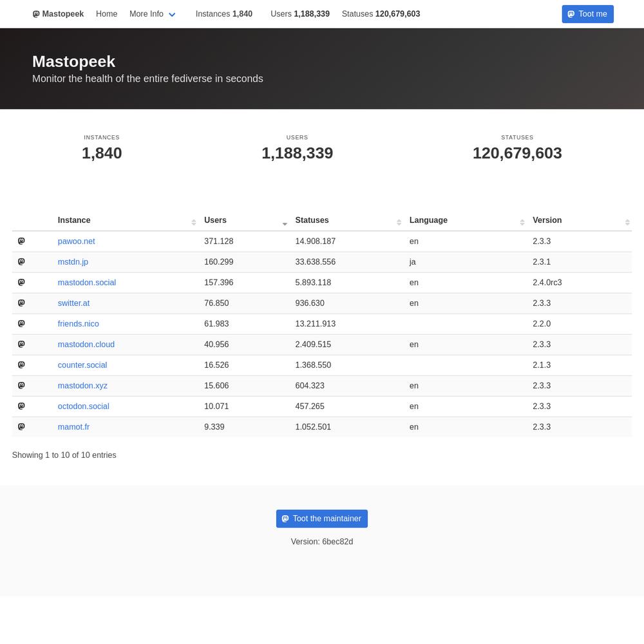This screenshot has width=644, height=644.
Task: Click the Mastodon icon beside mastodon.cloud
Action: coord(21,344)
